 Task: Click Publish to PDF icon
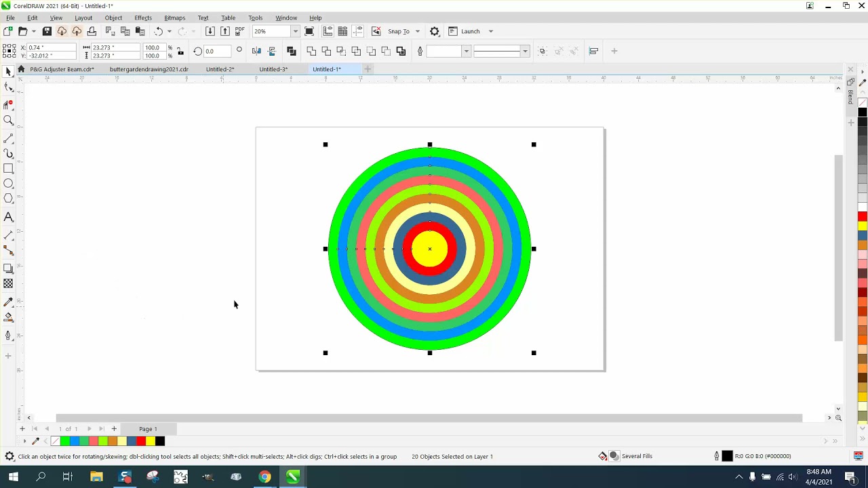239,31
